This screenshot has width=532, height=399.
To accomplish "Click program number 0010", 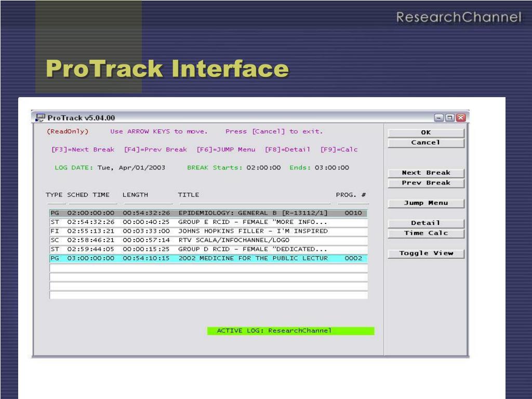I will click(353, 213).
